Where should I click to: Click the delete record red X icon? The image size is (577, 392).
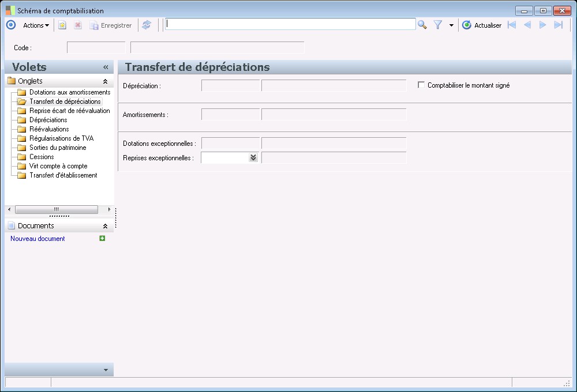(78, 25)
